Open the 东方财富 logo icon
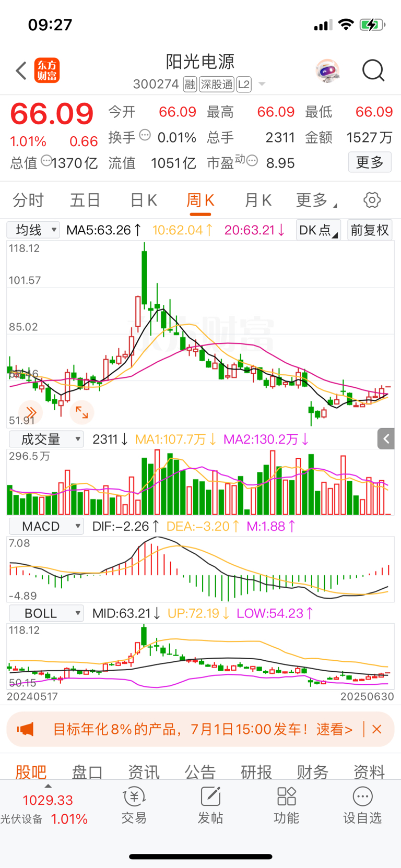401x868 pixels. 47,70
